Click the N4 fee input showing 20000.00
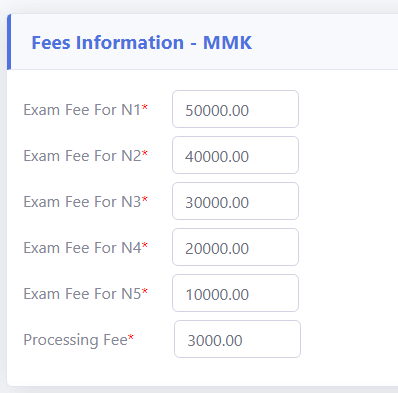 click(235, 247)
